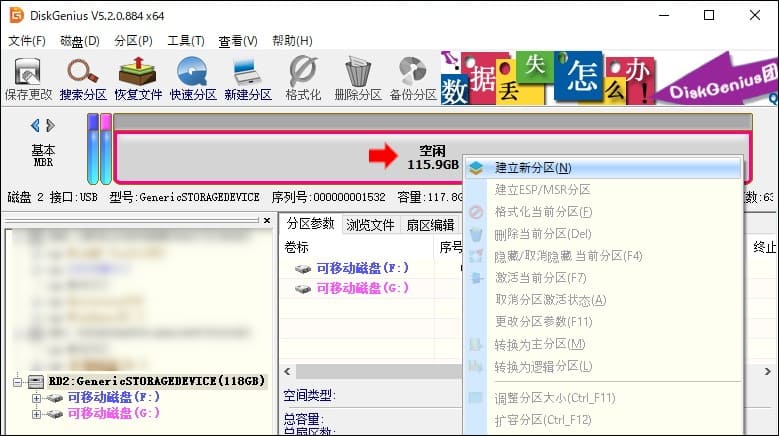Open the 帮助(H) menu

tap(292, 41)
